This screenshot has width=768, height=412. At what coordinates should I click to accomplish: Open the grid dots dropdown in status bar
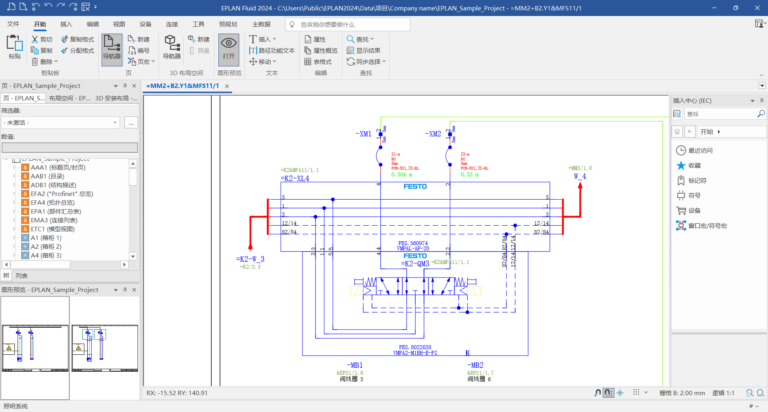647,392
